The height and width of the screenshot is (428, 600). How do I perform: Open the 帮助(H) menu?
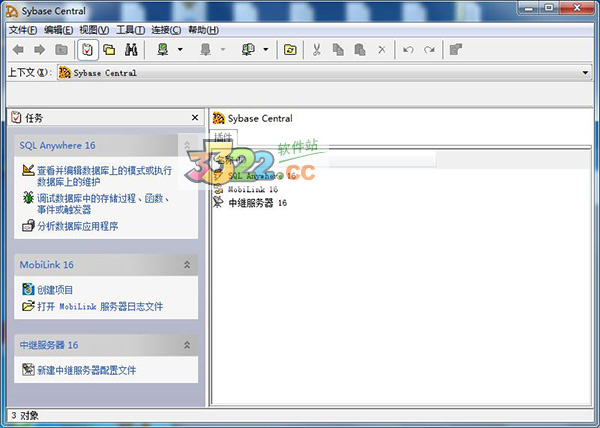point(204,30)
